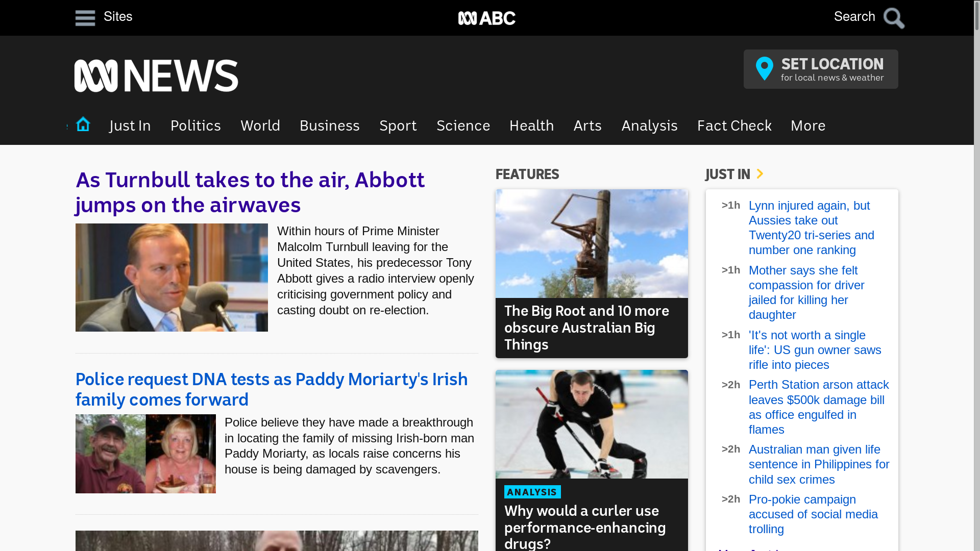This screenshot has width=980, height=551.
Task: Click Tony Abbott radio interview photo
Action: point(171,278)
